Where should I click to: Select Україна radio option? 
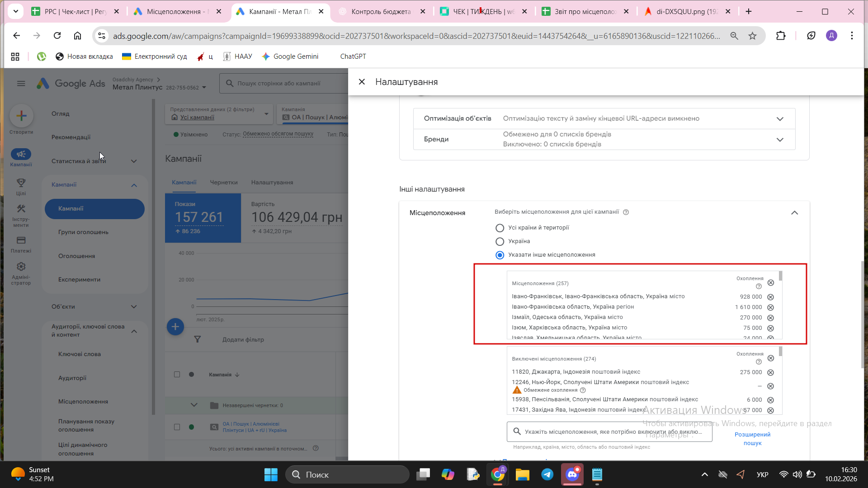tap(500, 241)
